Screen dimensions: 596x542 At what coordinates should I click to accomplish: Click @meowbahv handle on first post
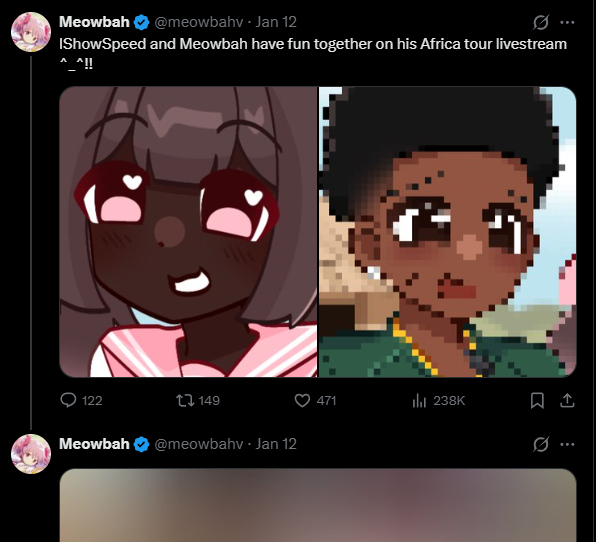pyautogui.click(x=198, y=22)
